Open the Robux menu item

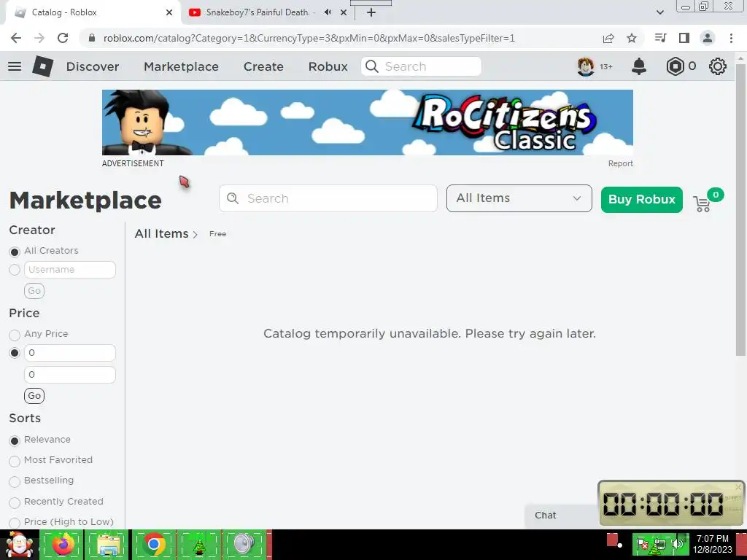click(328, 66)
